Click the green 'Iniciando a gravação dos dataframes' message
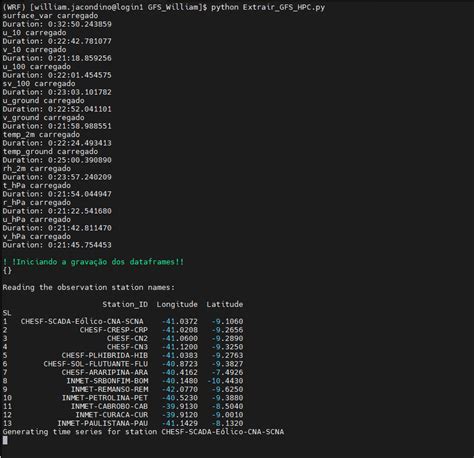The image size is (474, 458). (x=93, y=262)
